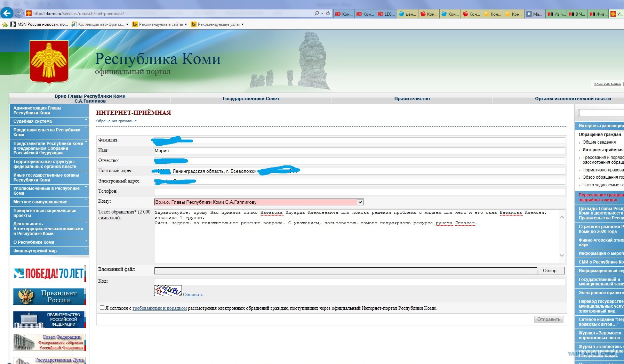Click the Имя field containing Мария
The width and height of the screenshot is (624, 364).
pos(359,151)
